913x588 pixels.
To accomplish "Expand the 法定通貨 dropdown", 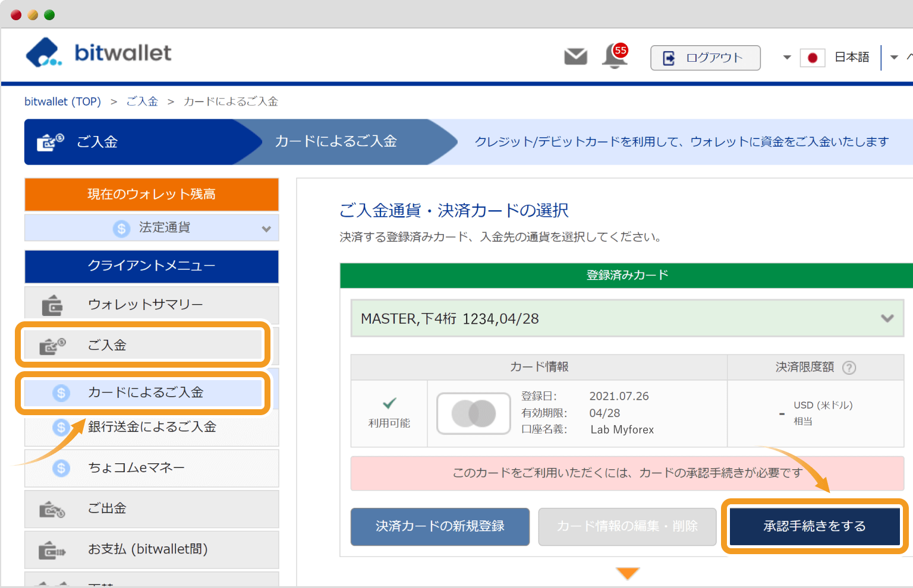I will (152, 227).
